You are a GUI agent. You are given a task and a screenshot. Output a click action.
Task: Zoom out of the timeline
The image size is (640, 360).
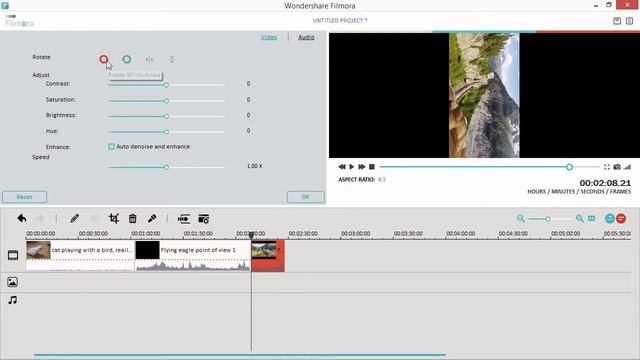[x=520, y=218]
